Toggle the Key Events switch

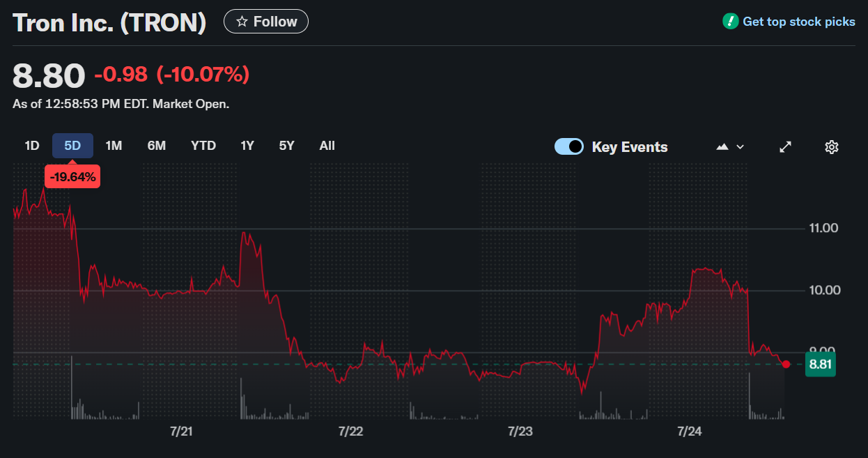click(x=569, y=146)
